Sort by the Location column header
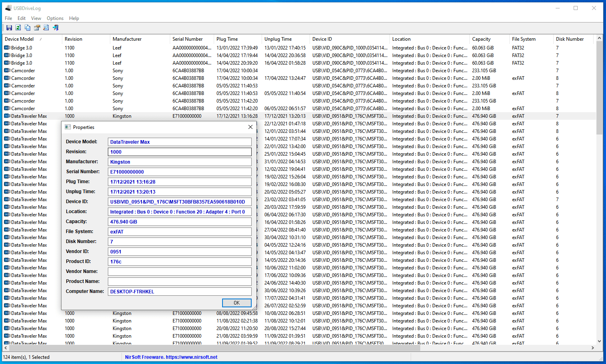Image resolution: width=606 pixels, height=364 pixels. click(429, 39)
